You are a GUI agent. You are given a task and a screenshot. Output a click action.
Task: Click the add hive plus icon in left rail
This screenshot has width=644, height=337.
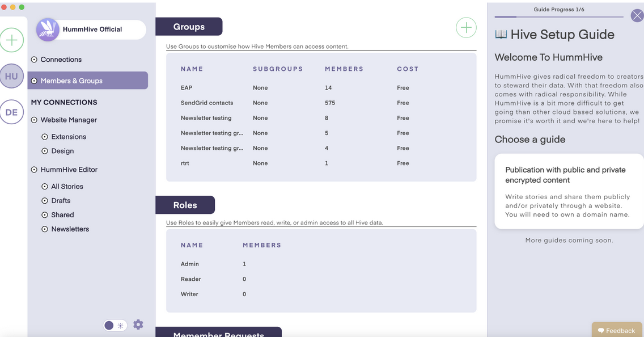[x=12, y=40]
